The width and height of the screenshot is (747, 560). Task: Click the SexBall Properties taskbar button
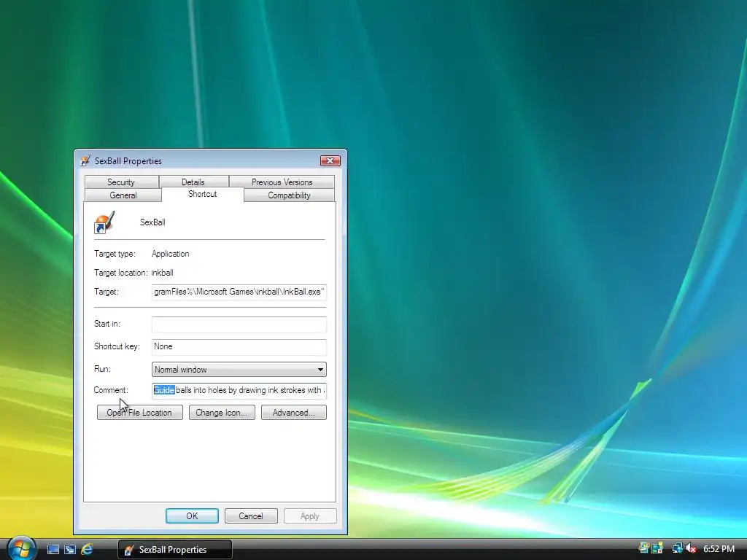coord(174,550)
